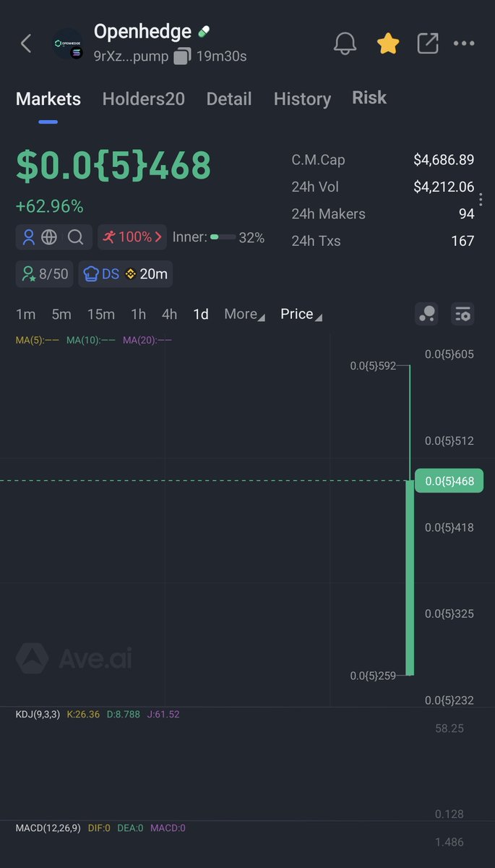Open the Openhedge token logo
The width and height of the screenshot is (495, 868).
point(69,43)
